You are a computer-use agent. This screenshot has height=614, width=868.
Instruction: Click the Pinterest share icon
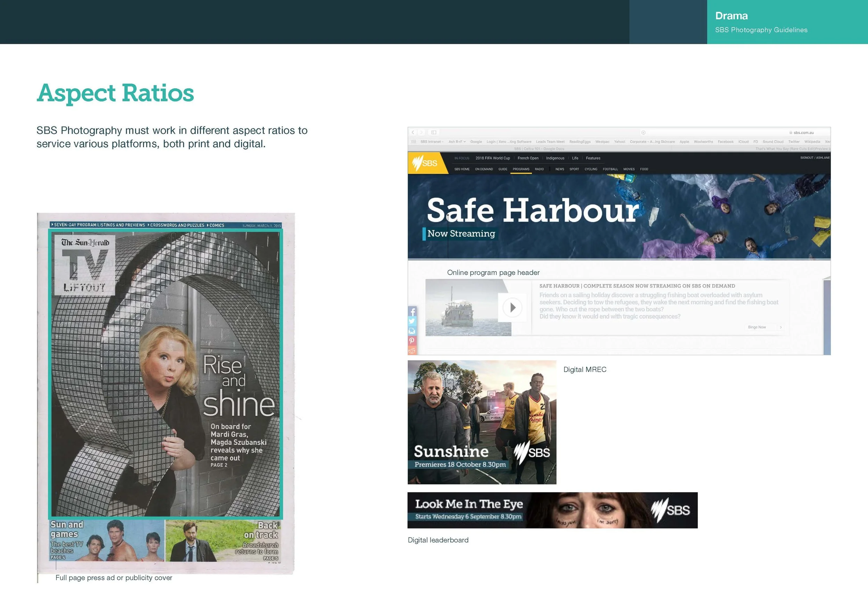[x=412, y=341]
